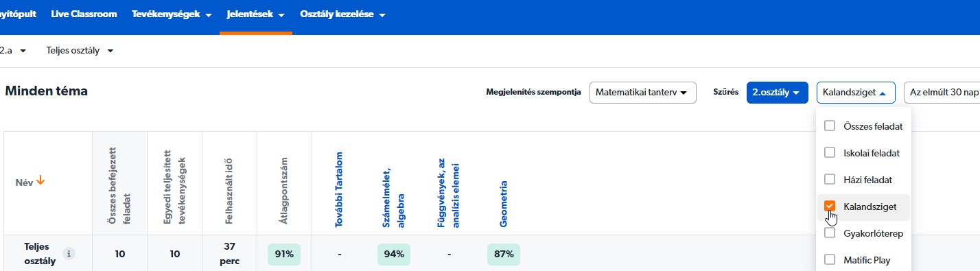980x271 pixels.
Task: Open the Jelentések menu
Action: [256, 14]
